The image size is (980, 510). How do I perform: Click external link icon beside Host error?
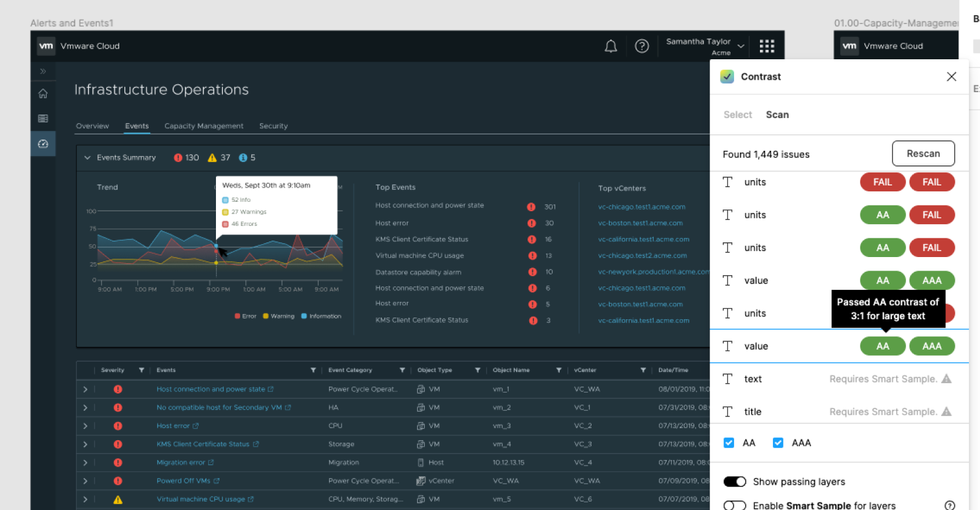tap(196, 426)
